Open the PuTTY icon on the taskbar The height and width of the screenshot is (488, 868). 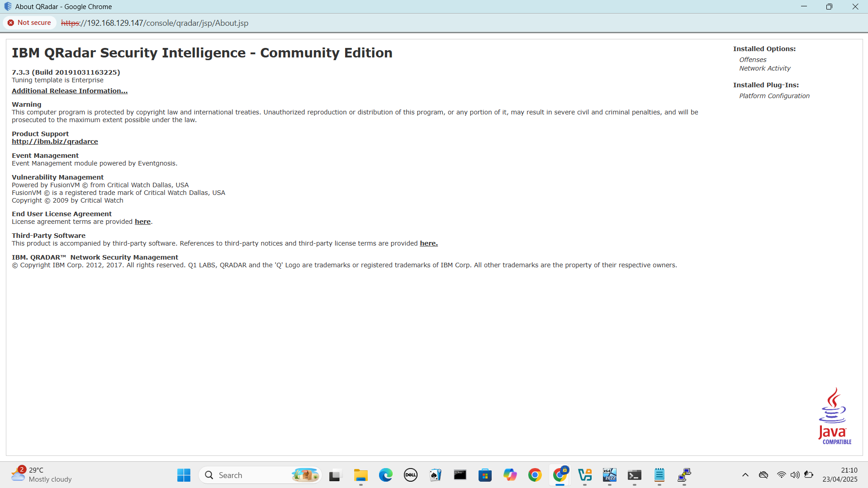[x=684, y=475]
